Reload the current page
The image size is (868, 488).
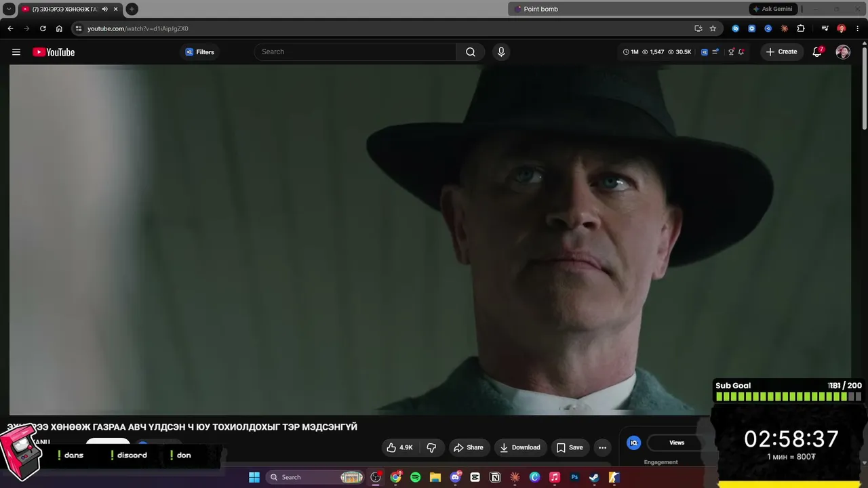coord(43,28)
